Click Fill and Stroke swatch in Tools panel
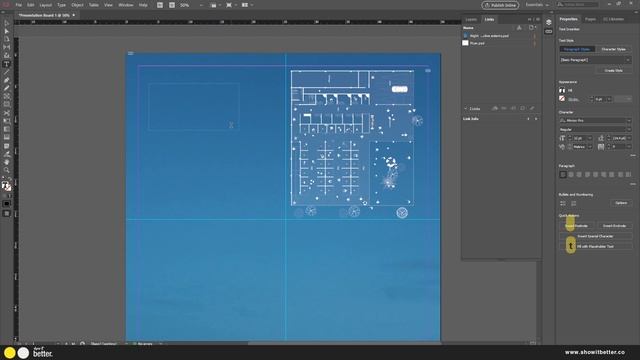The width and height of the screenshot is (640, 360). (7, 187)
